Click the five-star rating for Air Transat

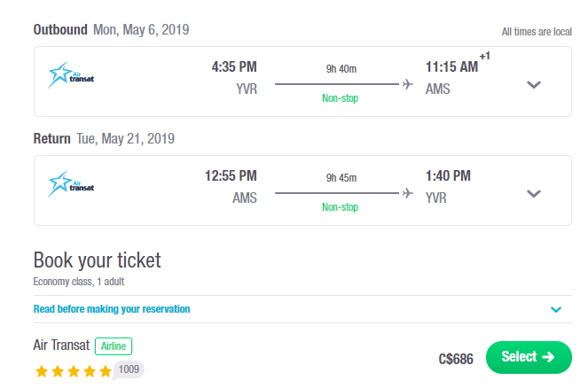74,371
